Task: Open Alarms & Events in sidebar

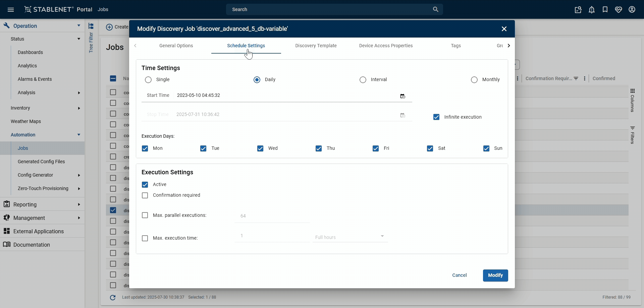Action: click(x=35, y=79)
